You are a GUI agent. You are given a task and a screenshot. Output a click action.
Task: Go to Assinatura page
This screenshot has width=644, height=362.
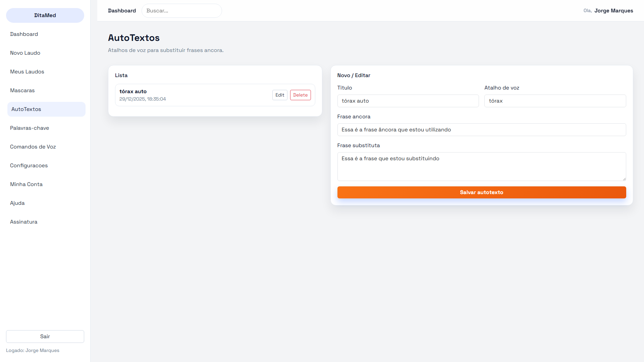(24, 222)
